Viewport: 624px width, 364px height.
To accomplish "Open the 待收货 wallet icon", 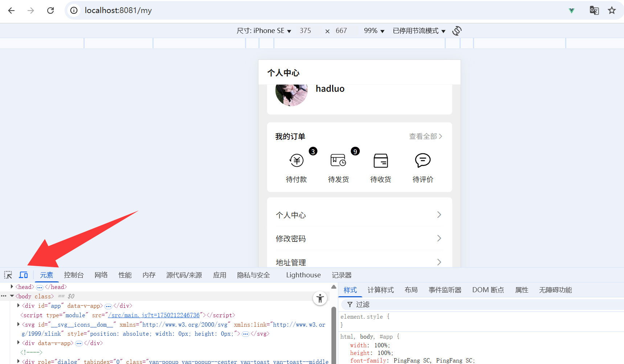I will [381, 160].
